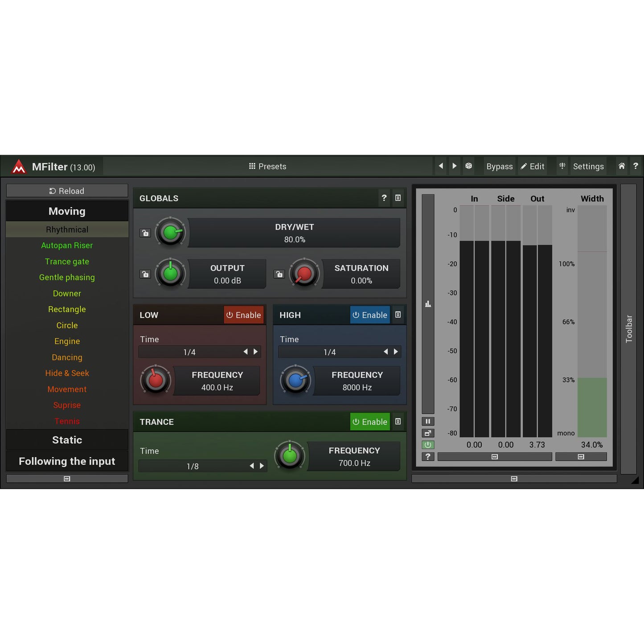Click the home icon in the toolbar
The width and height of the screenshot is (644, 644).
(621, 166)
